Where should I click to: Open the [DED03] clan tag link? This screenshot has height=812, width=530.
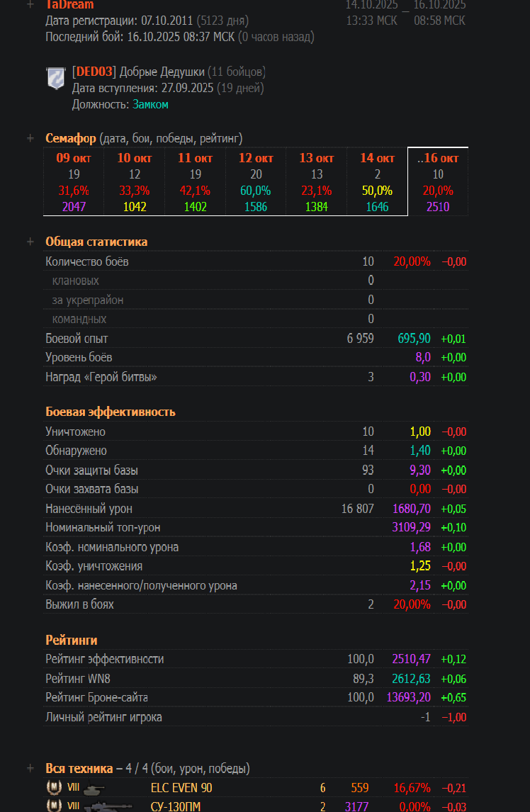coord(94,72)
